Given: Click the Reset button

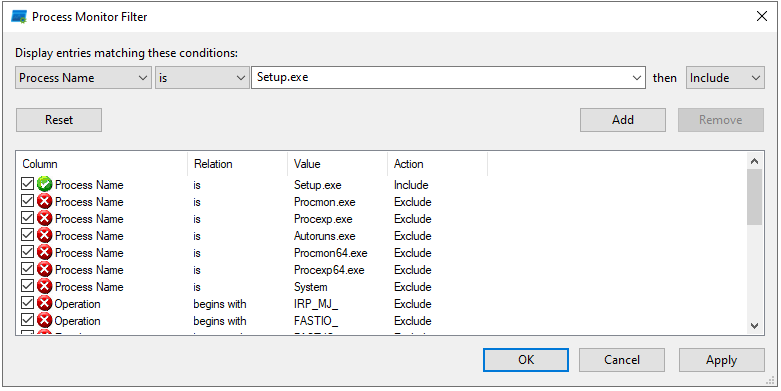Looking at the screenshot, I should (59, 120).
